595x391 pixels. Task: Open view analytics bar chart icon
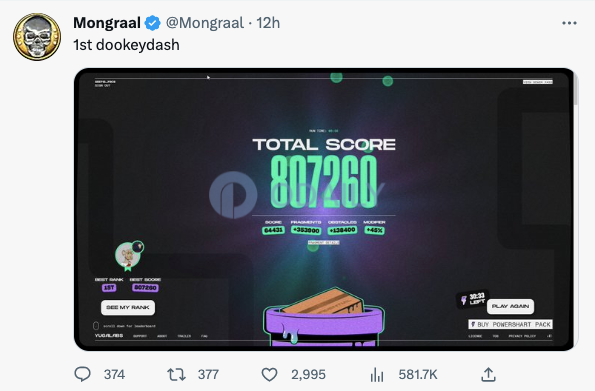pyautogui.click(x=377, y=375)
